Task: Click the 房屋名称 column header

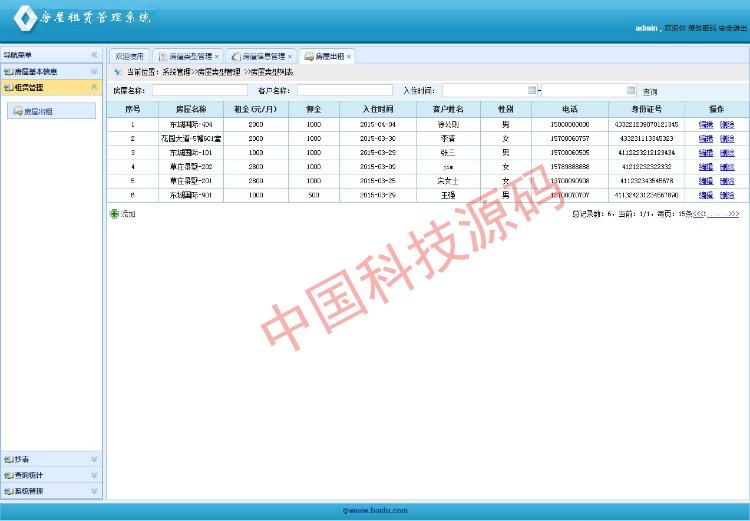Action: [x=191, y=109]
